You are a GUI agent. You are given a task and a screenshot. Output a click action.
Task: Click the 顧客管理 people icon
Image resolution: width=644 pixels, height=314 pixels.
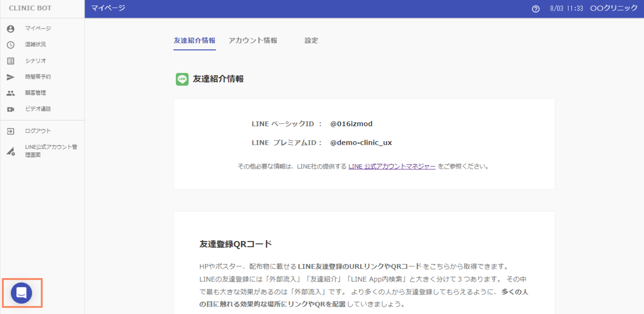click(x=11, y=93)
